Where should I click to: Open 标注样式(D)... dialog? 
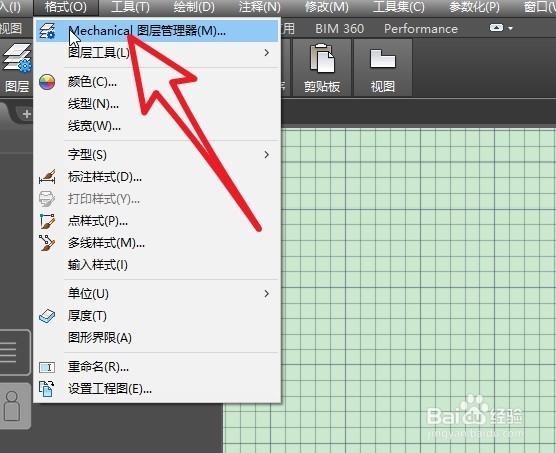pos(157,177)
